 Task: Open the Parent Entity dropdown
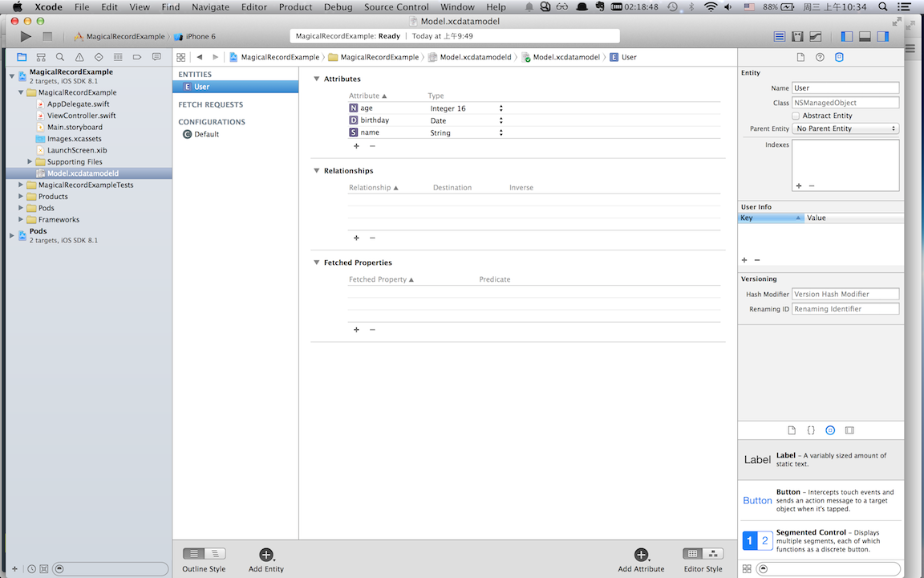click(x=845, y=128)
